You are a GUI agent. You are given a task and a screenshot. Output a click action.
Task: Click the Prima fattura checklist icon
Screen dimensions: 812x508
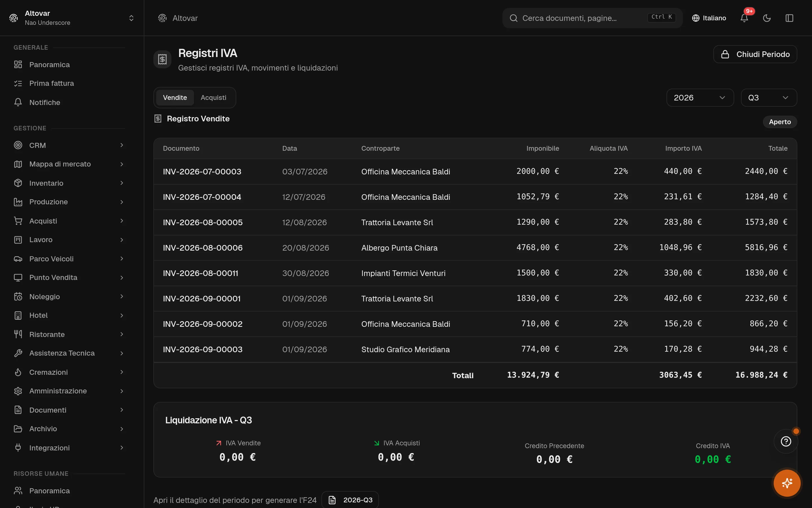(18, 83)
